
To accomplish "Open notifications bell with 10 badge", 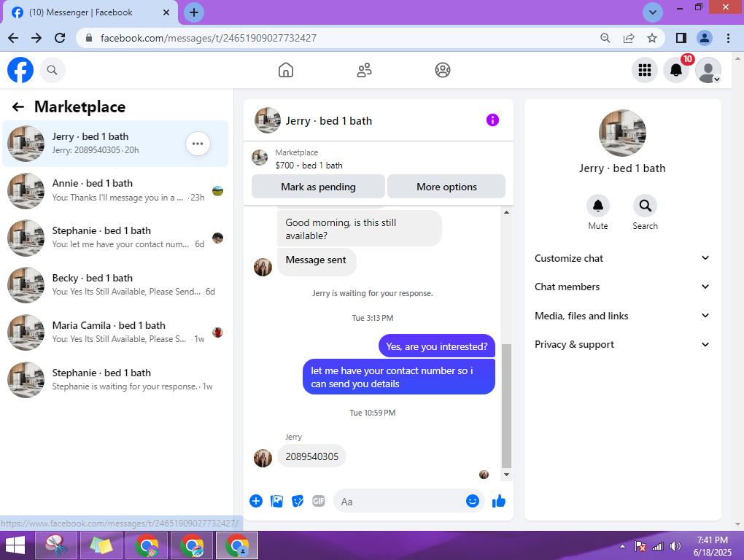I will click(676, 70).
